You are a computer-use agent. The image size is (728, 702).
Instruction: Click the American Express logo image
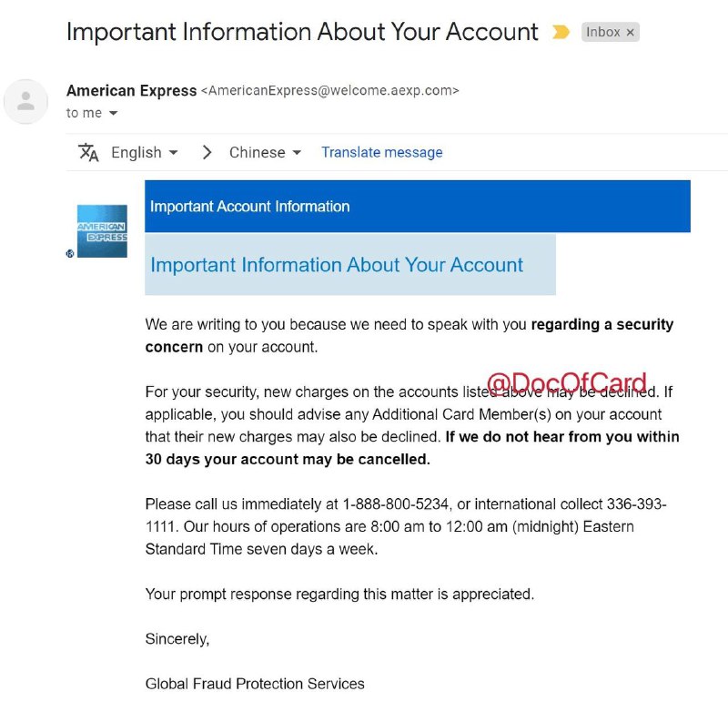tap(102, 231)
